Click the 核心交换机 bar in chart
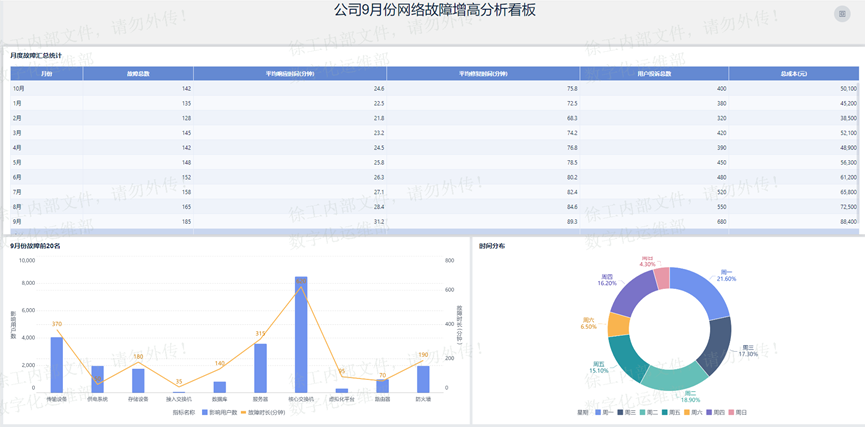 [301, 334]
